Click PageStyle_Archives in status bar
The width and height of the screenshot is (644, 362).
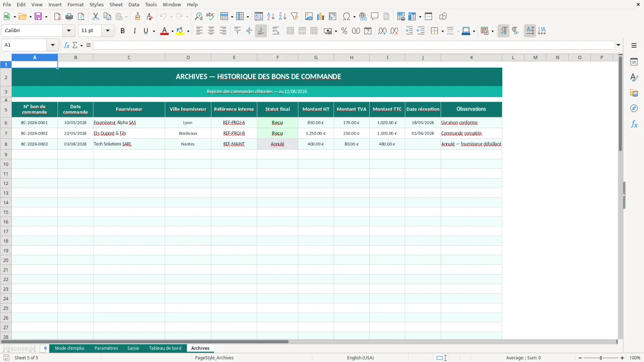(214, 358)
